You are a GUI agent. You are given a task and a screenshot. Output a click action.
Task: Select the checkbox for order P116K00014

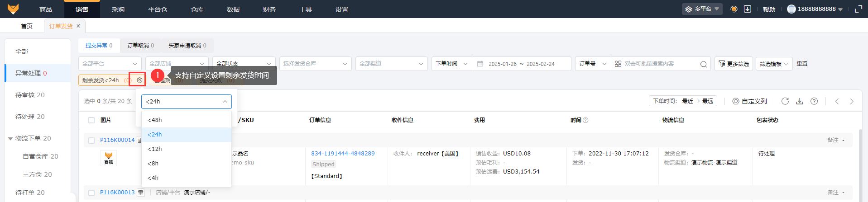pyautogui.click(x=91, y=141)
